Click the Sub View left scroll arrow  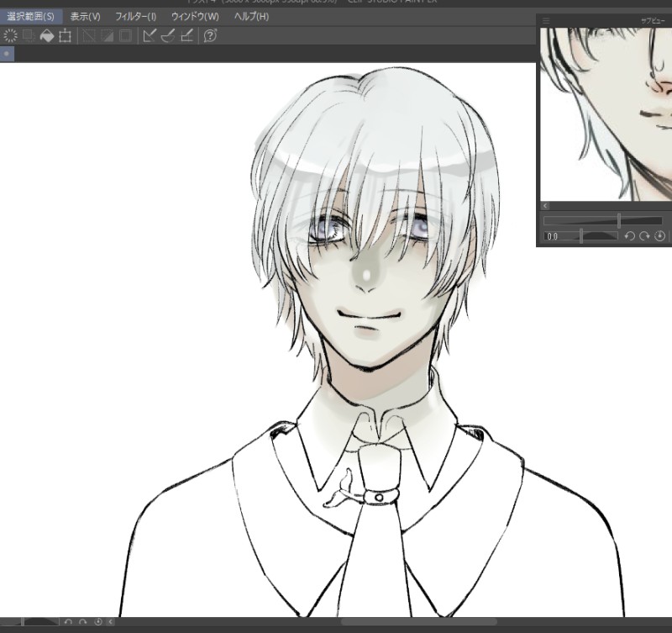click(545, 206)
